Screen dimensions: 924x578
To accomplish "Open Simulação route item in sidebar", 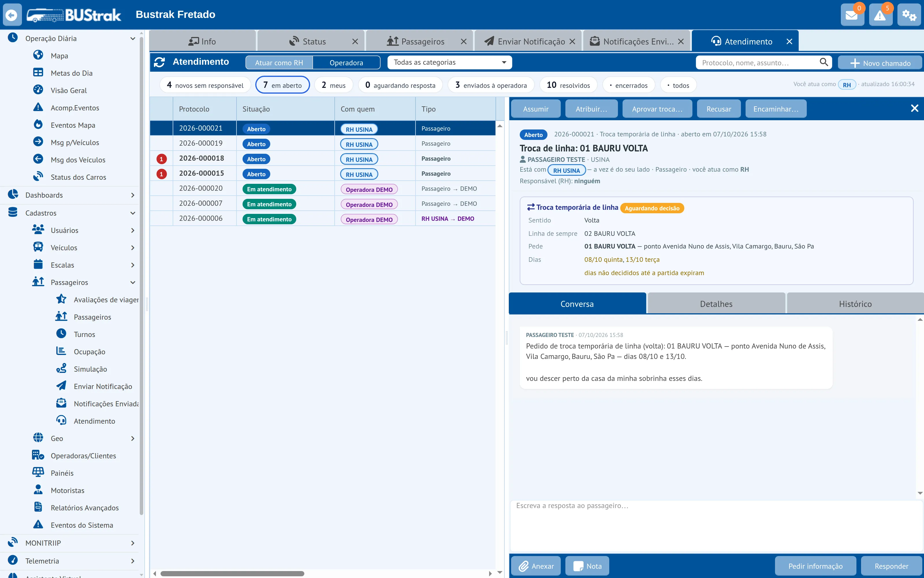I will point(90,369).
